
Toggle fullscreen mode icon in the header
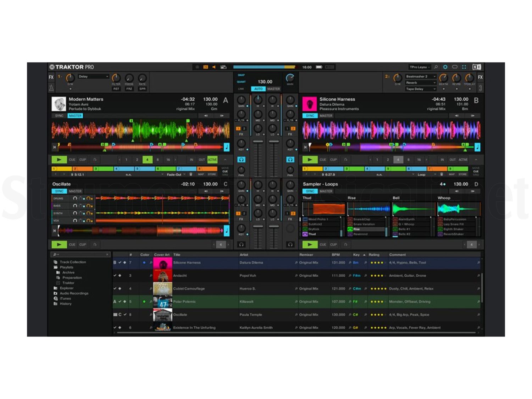point(464,67)
